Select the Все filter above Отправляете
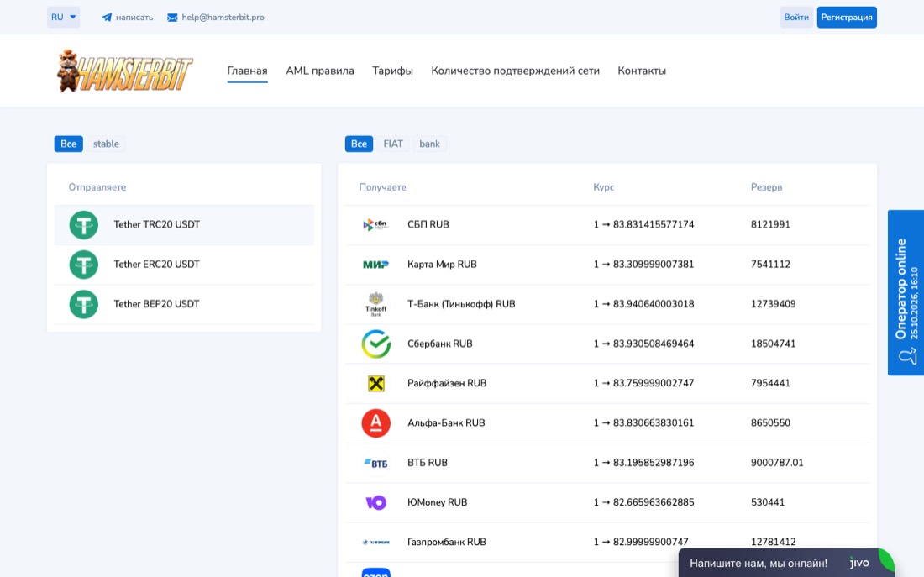 click(x=68, y=144)
